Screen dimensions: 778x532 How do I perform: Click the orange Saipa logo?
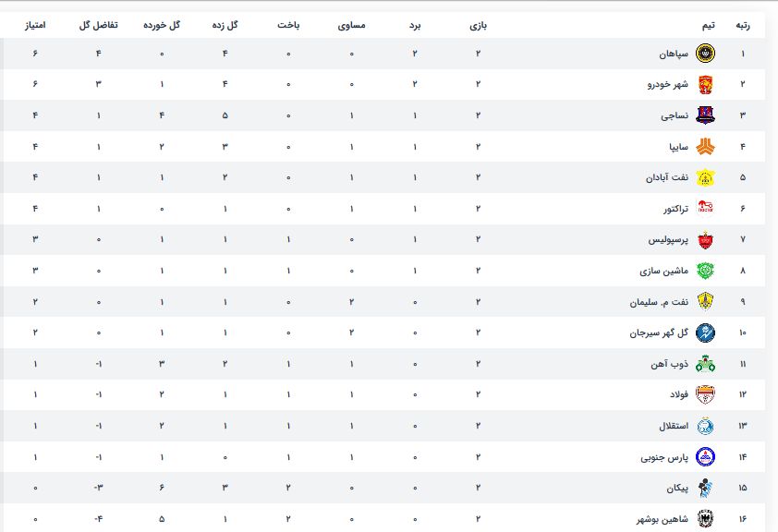pyautogui.click(x=705, y=147)
